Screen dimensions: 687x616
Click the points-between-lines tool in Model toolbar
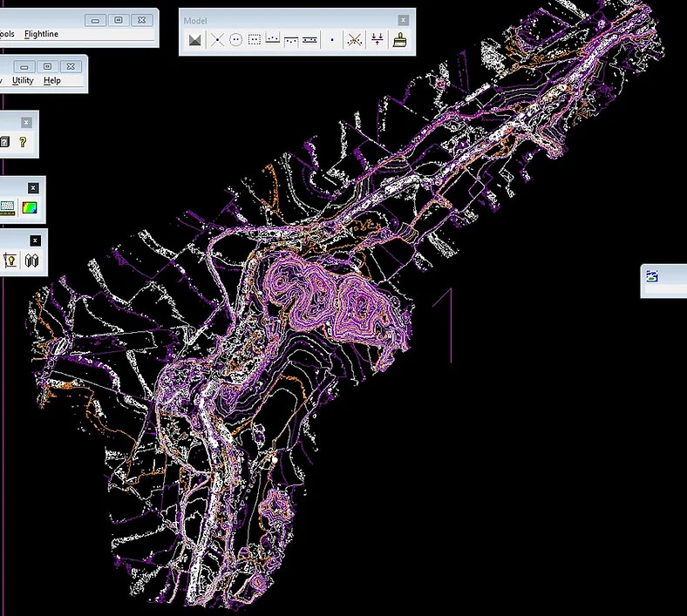[309, 40]
